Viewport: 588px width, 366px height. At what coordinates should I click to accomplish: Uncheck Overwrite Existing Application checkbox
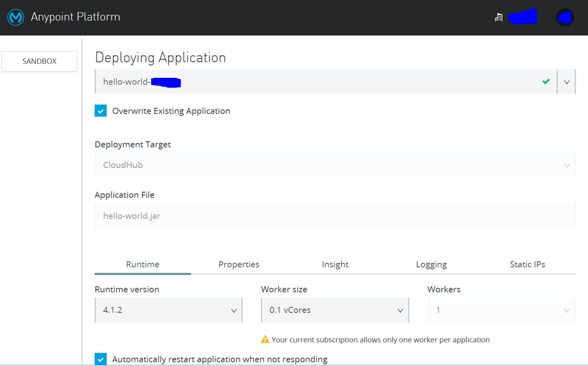click(100, 111)
